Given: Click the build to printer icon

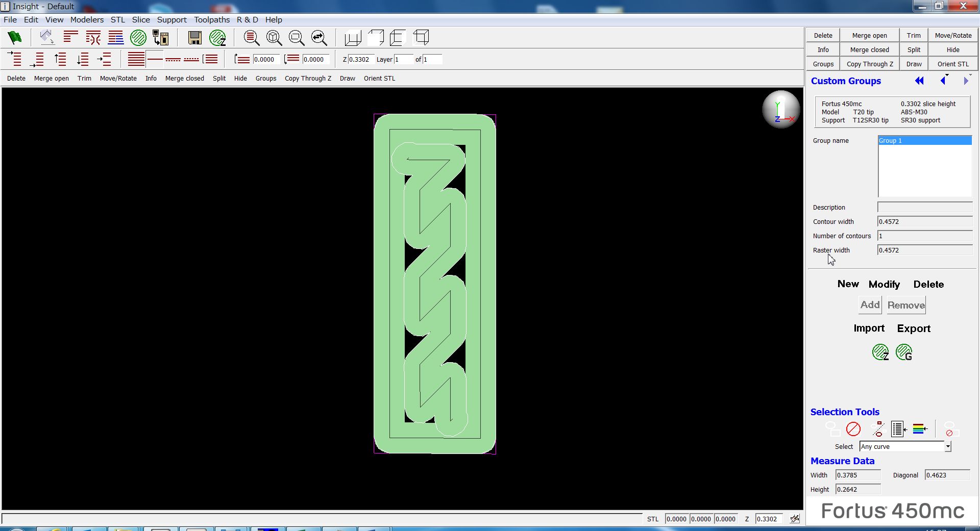Looking at the screenshot, I should (x=161, y=38).
